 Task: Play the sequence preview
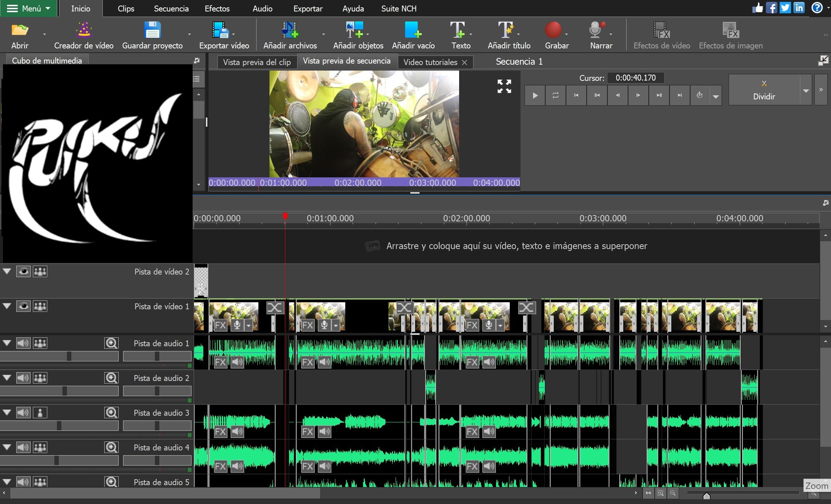[x=535, y=95]
